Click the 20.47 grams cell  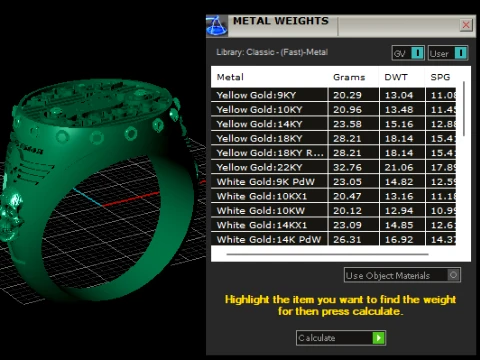click(x=354, y=196)
